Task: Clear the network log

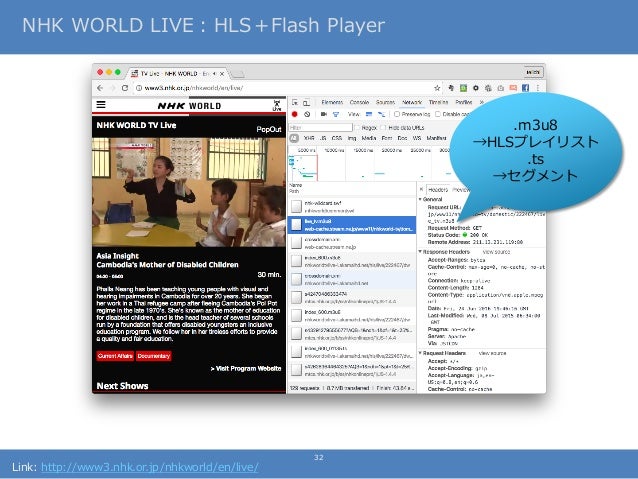Action: (307, 114)
